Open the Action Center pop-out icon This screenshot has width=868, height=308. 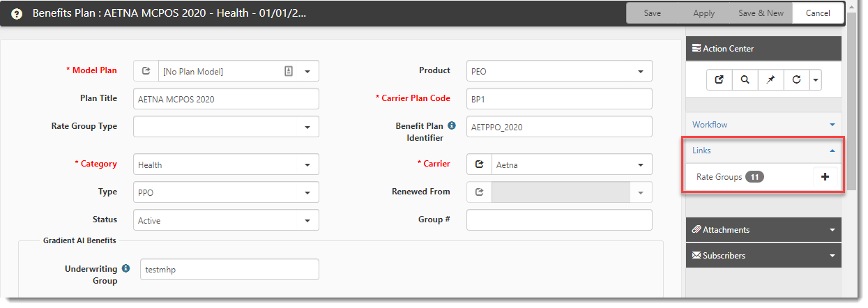(719, 80)
